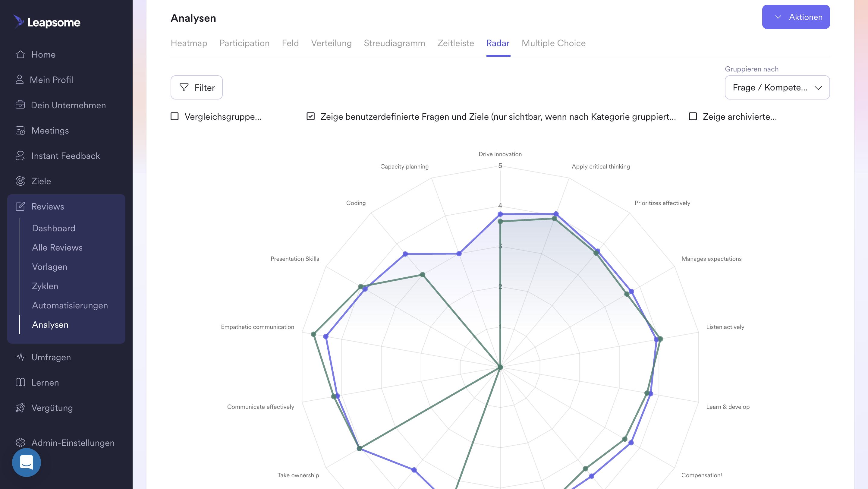Image resolution: width=868 pixels, height=489 pixels.
Task: Click the Learn & develop axis label
Action: click(x=728, y=407)
